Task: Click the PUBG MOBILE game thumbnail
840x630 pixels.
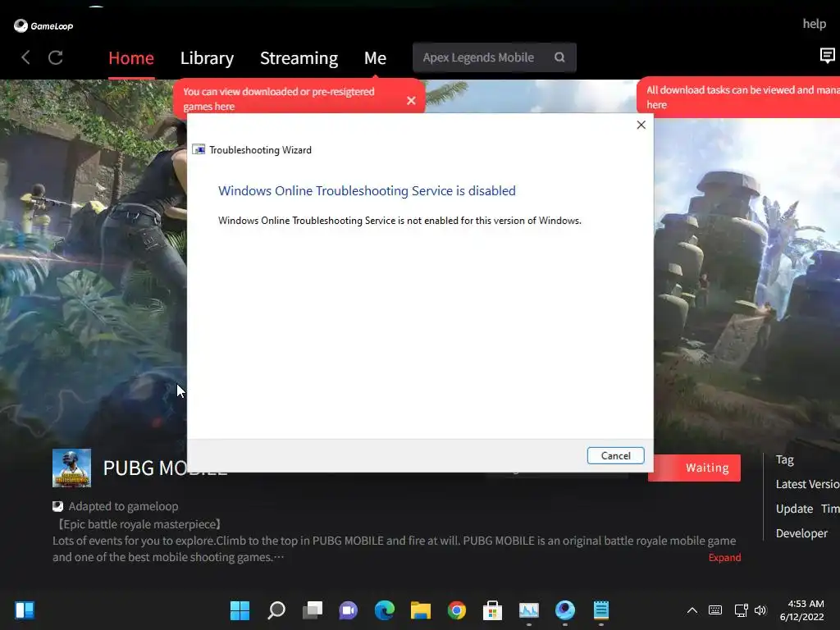Action: click(72, 468)
